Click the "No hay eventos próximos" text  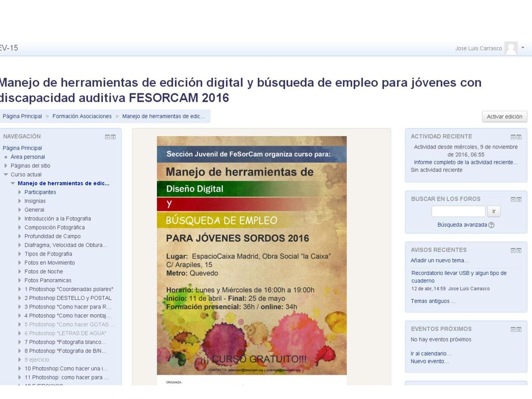(x=441, y=339)
